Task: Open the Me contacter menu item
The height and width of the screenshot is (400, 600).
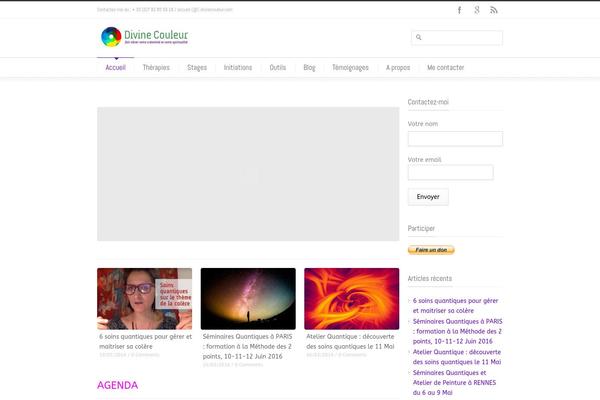Action: tap(446, 68)
